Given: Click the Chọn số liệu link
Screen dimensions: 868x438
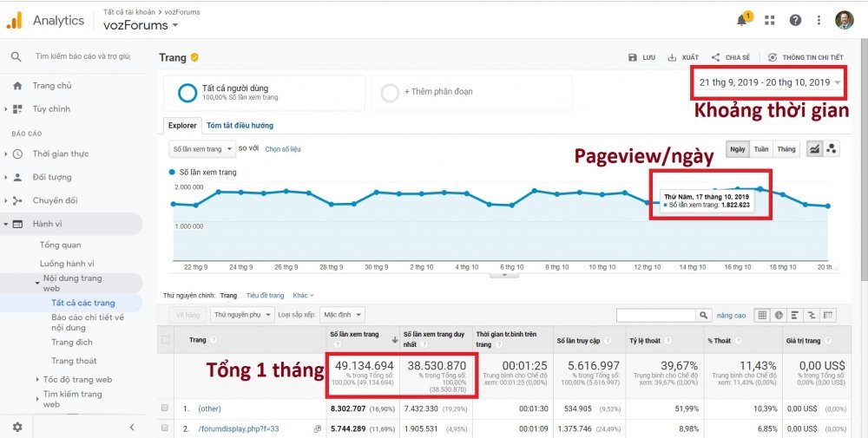Looking at the screenshot, I should 282,149.
